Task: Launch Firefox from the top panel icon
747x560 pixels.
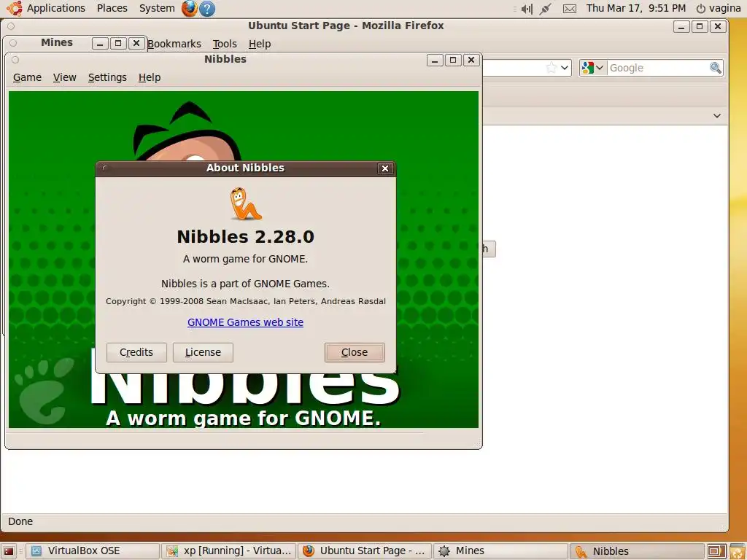Action: [x=189, y=8]
